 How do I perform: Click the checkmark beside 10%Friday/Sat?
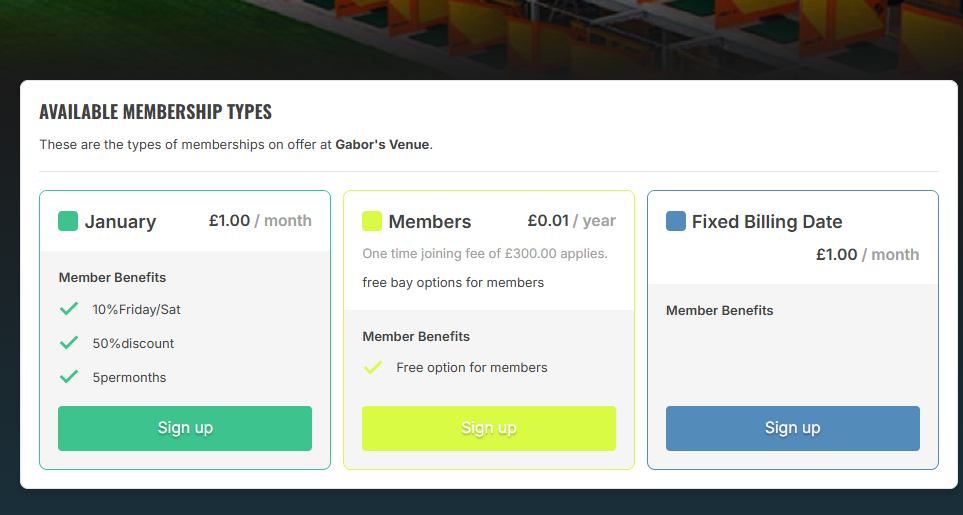tap(69, 309)
